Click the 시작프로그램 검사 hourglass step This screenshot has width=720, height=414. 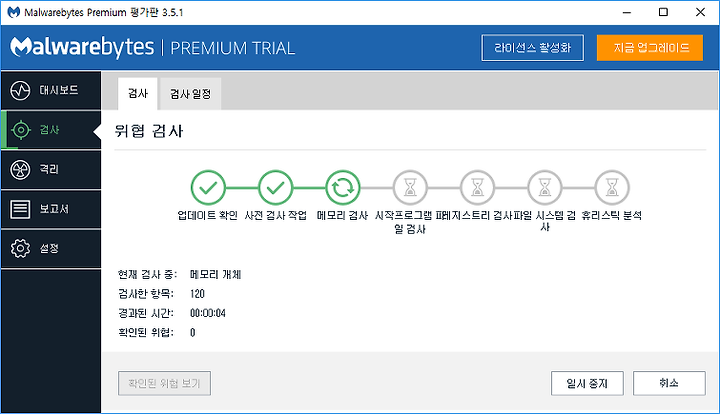point(410,187)
